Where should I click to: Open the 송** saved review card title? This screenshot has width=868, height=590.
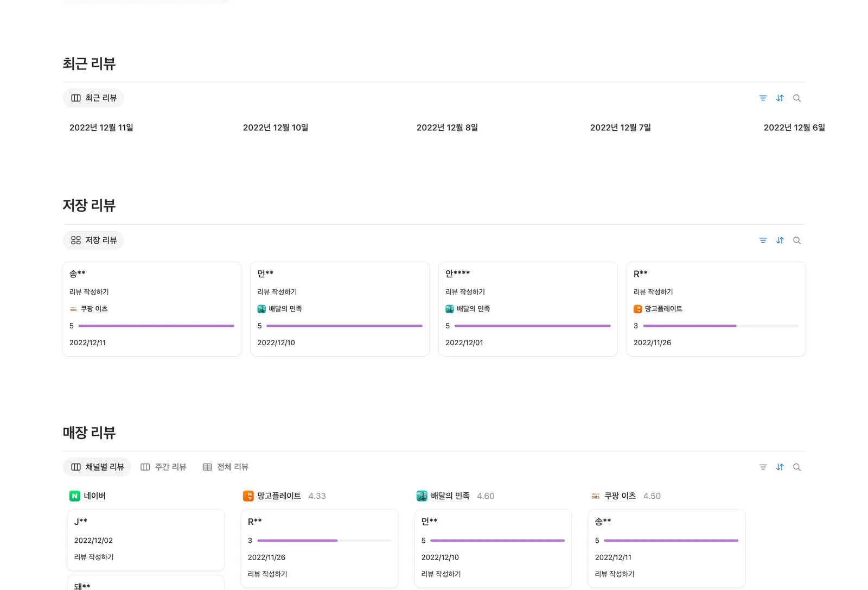tap(78, 274)
